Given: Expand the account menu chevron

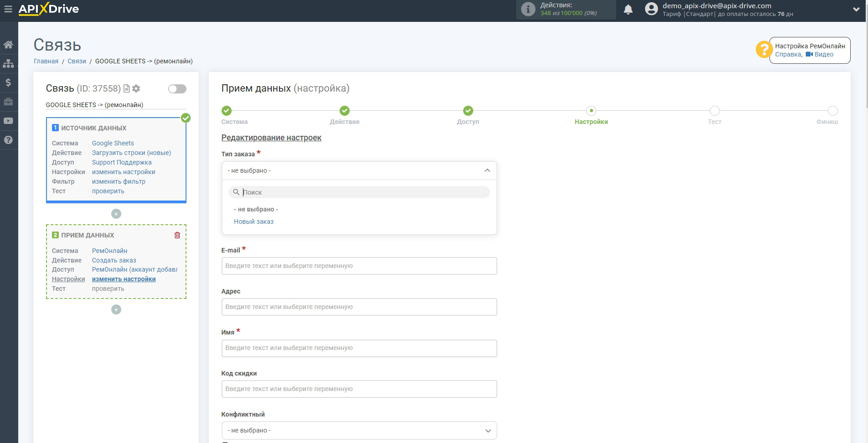Looking at the screenshot, I should click(x=856, y=9).
